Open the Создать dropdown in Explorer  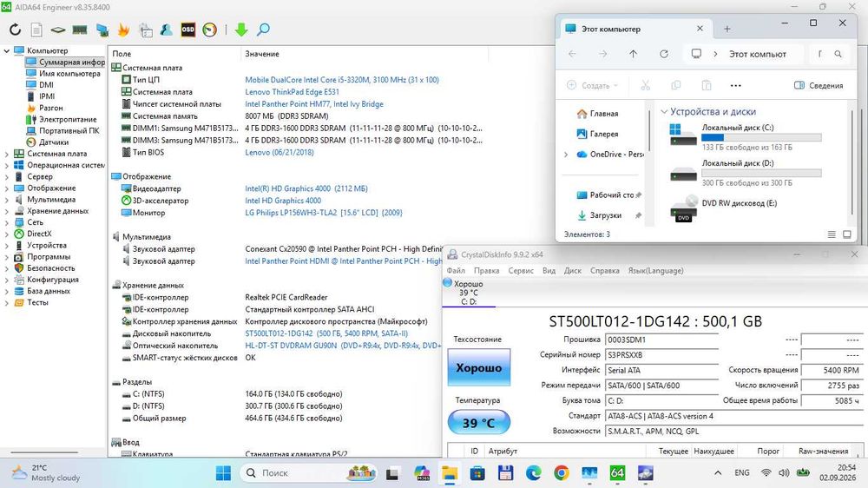tap(592, 85)
